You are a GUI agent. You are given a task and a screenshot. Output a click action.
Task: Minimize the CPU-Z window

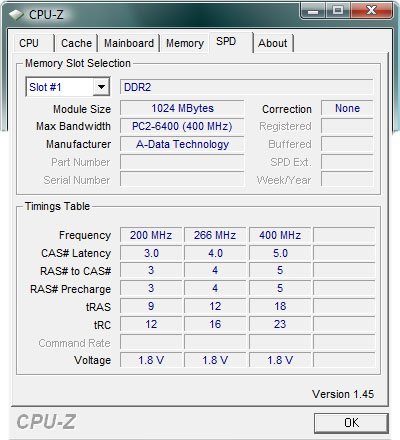point(313,11)
